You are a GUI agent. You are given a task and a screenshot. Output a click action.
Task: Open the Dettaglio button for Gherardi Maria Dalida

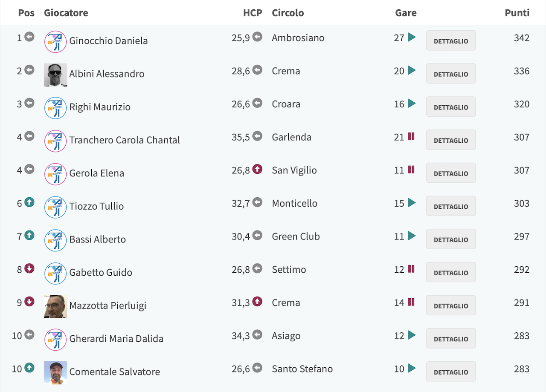451,339
